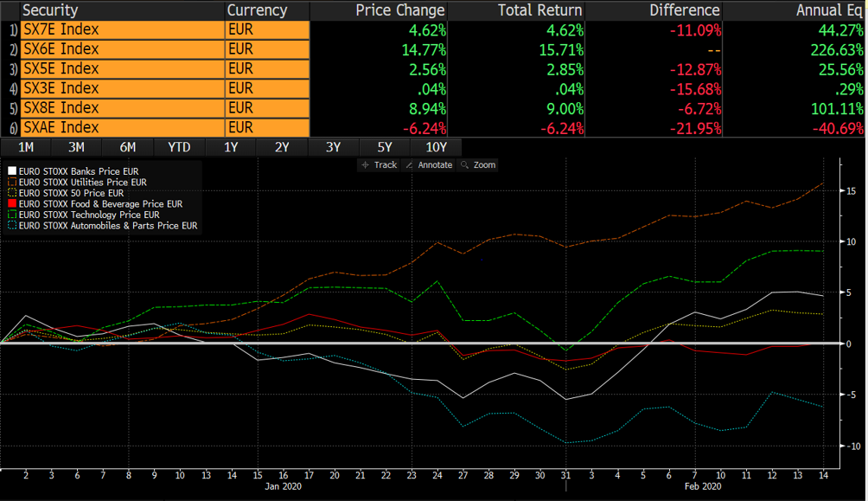Click EURO STOXX Food & Beverage legend text

point(101,204)
